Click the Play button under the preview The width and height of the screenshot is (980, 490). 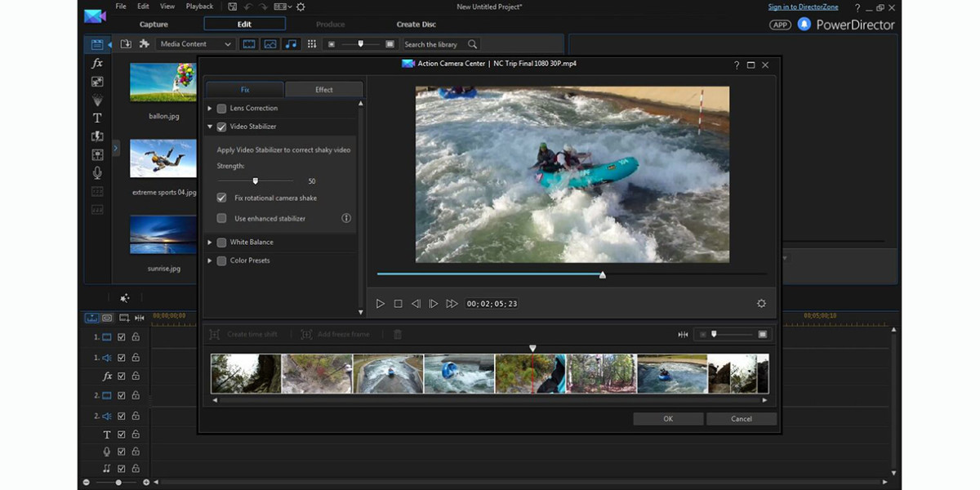pos(381,303)
